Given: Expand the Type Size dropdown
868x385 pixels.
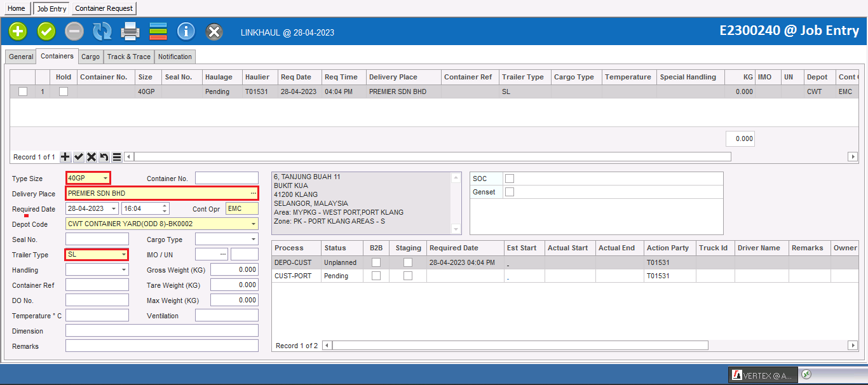Looking at the screenshot, I should coord(105,179).
